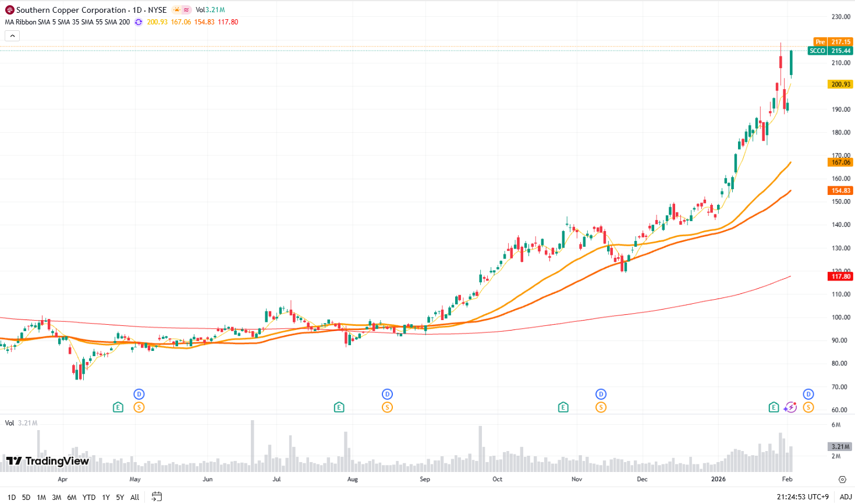This screenshot has width=855, height=504.
Task: Click the Apr label on time axis
Action: tap(63, 480)
